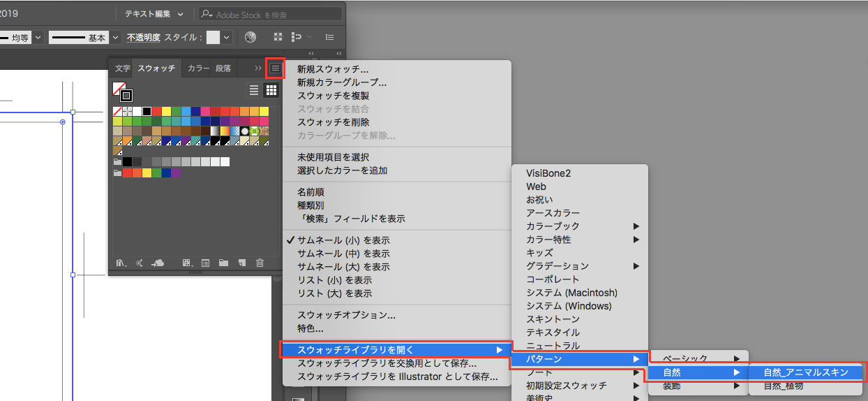Open the Swatches panel hamburger menu
Viewport: 868px width, 401px height.
point(276,68)
